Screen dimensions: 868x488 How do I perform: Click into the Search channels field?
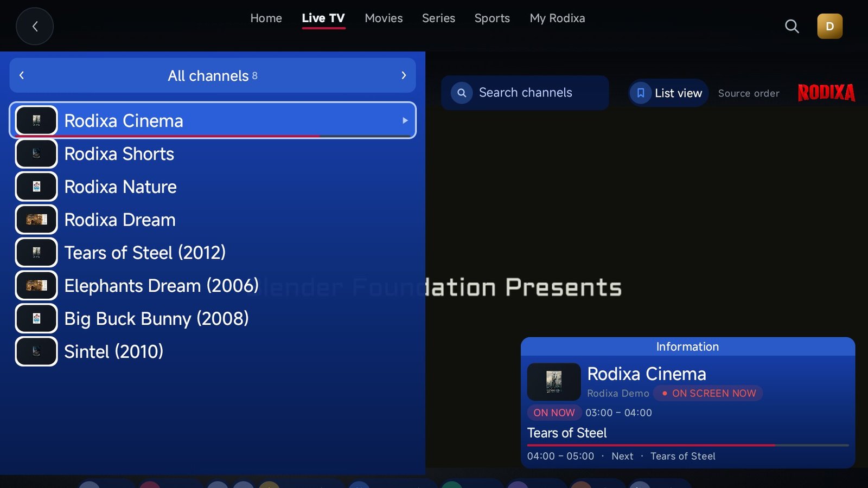point(525,93)
